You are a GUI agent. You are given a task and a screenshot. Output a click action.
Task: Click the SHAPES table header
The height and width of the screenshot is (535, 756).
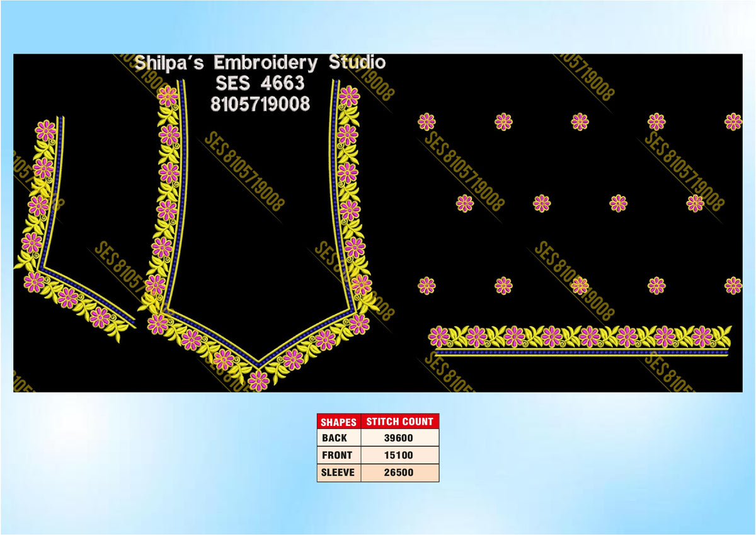click(x=338, y=422)
